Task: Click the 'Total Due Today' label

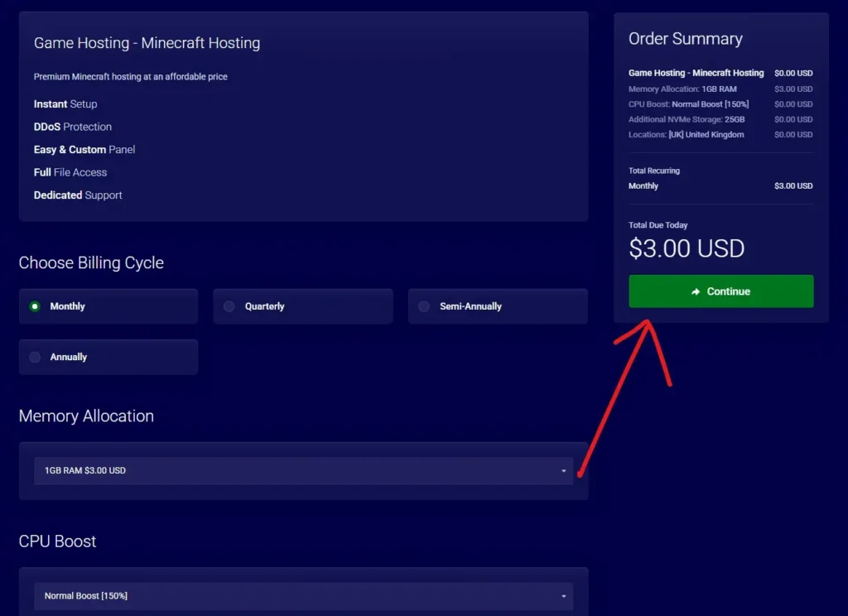Action: point(658,225)
